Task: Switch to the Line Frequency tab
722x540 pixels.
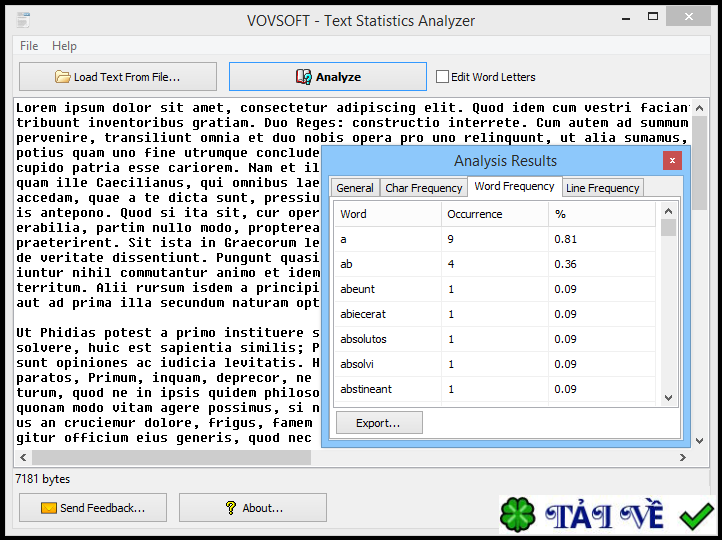Action: tap(602, 188)
